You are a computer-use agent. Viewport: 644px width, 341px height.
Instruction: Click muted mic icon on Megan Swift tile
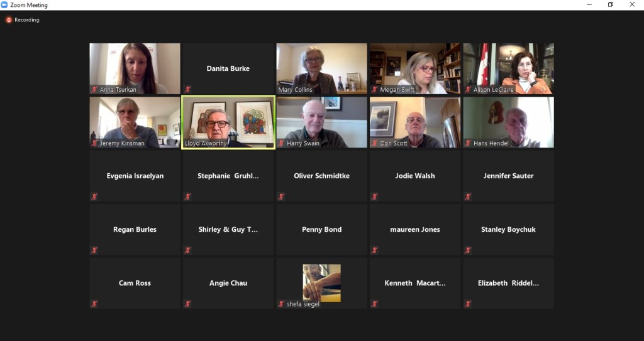click(x=375, y=89)
